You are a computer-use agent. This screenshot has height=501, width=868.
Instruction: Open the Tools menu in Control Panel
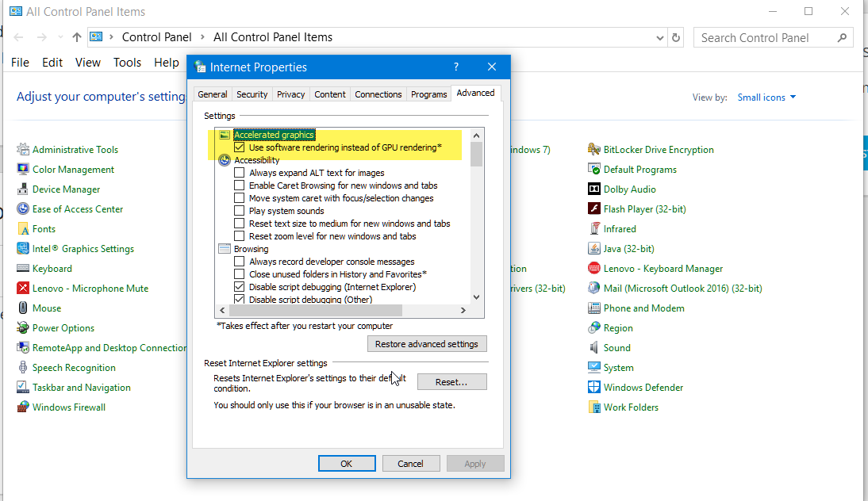tap(127, 63)
